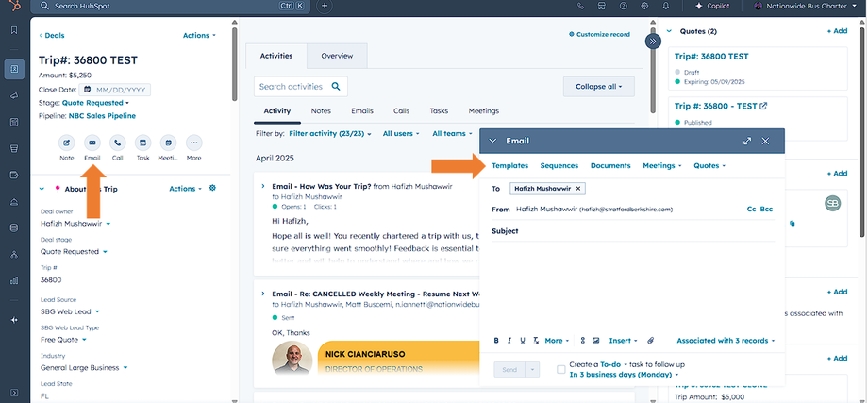The image size is (868, 403).
Task: Collapse the right panel with the double-arrow icon
Action: pyautogui.click(x=653, y=41)
